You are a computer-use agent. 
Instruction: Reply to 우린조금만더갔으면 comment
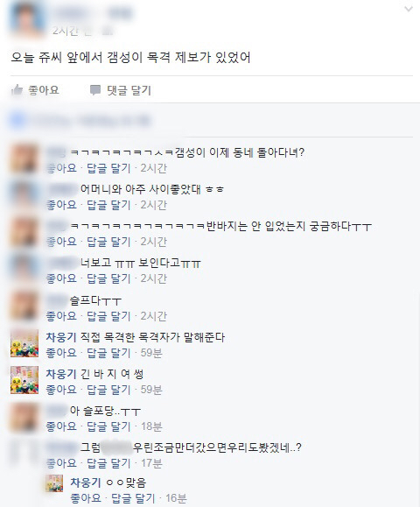pos(108,463)
